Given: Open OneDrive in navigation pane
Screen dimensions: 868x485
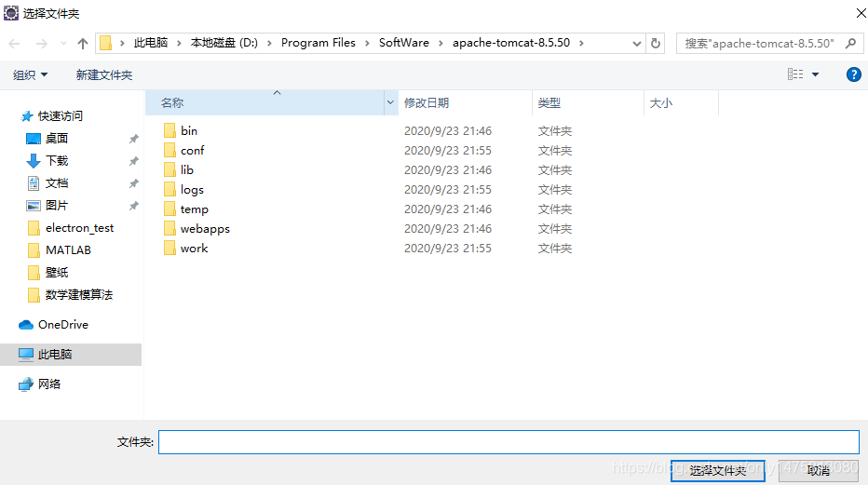Looking at the screenshot, I should [62, 325].
